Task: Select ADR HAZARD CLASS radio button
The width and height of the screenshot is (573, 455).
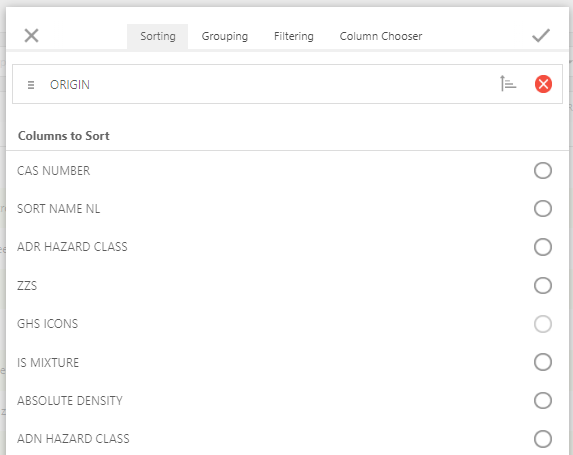Action: pos(543,247)
